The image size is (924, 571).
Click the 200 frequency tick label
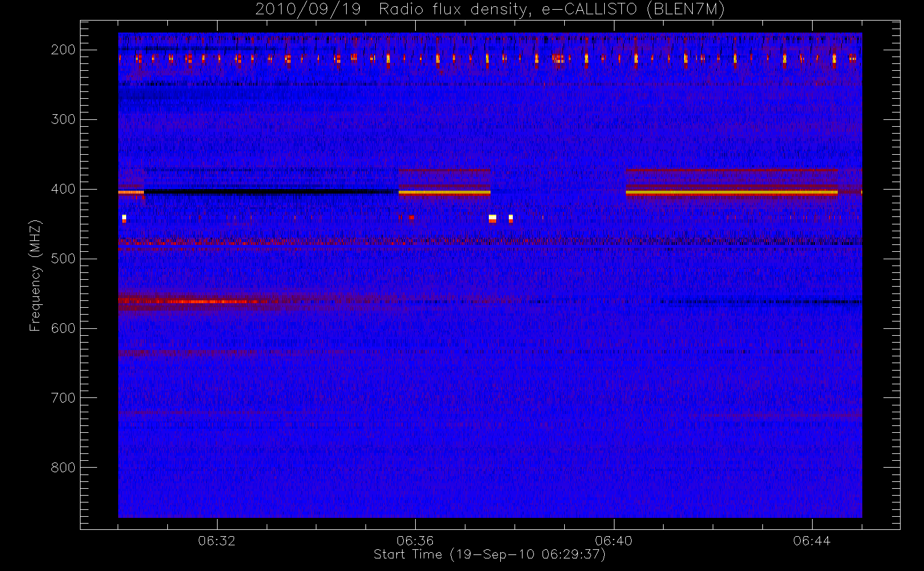[63, 50]
